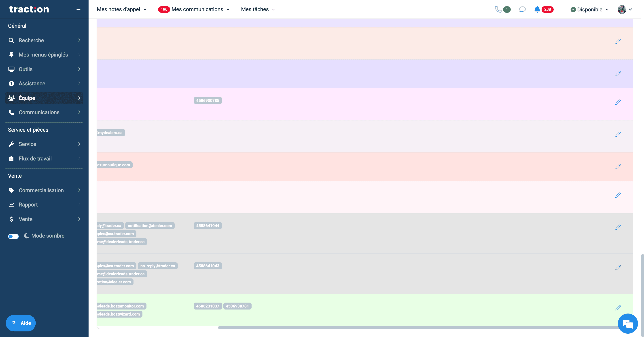Expand the Vente dollar menu item
Viewport: 644px width, 337px height.
pyautogui.click(x=44, y=219)
